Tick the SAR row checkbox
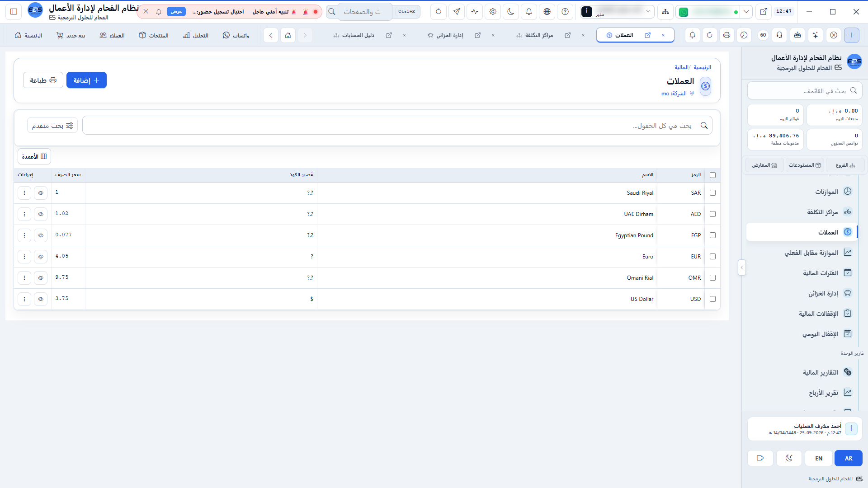Image resolution: width=868 pixels, height=488 pixels. point(713,193)
